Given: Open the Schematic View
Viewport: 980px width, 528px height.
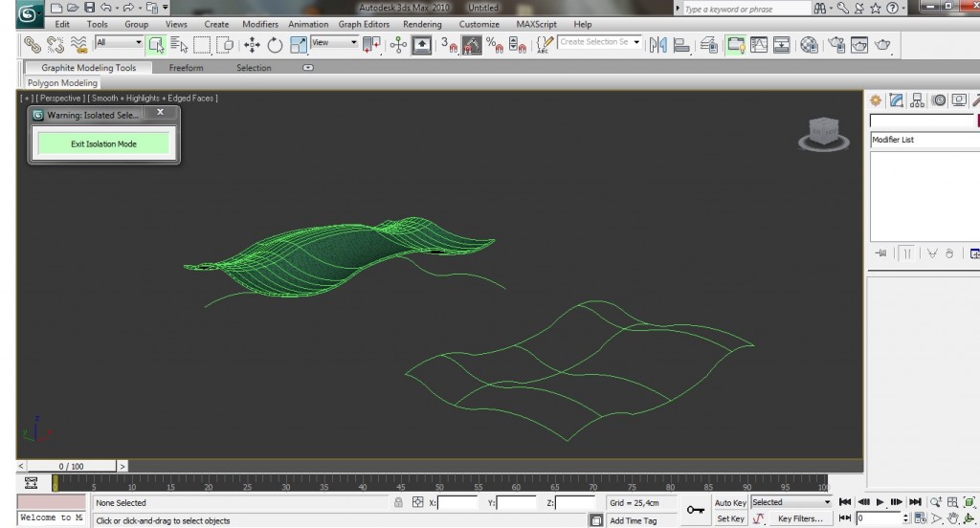Looking at the screenshot, I should tap(782, 45).
